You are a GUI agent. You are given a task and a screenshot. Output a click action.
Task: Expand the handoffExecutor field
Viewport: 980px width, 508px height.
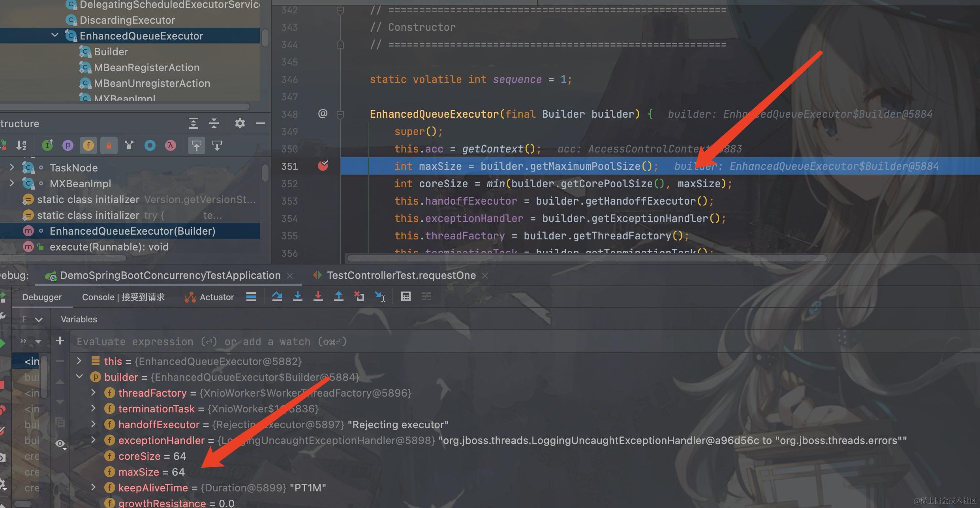[x=93, y=424]
